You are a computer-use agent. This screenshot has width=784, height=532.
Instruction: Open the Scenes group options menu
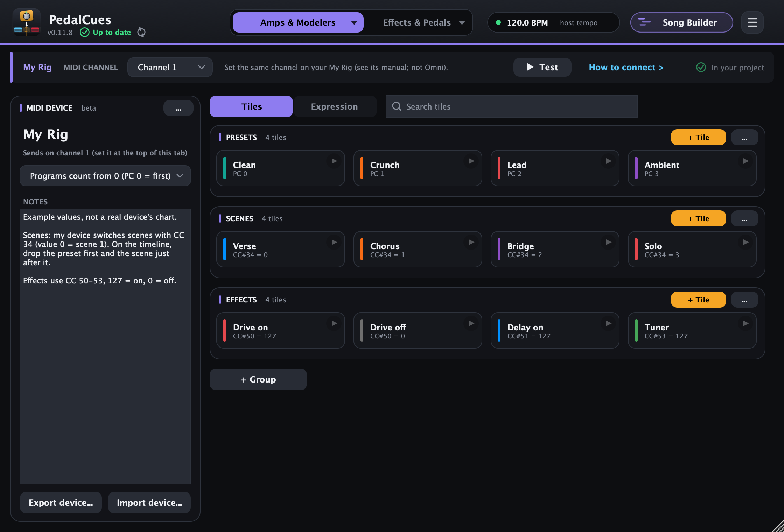744,218
